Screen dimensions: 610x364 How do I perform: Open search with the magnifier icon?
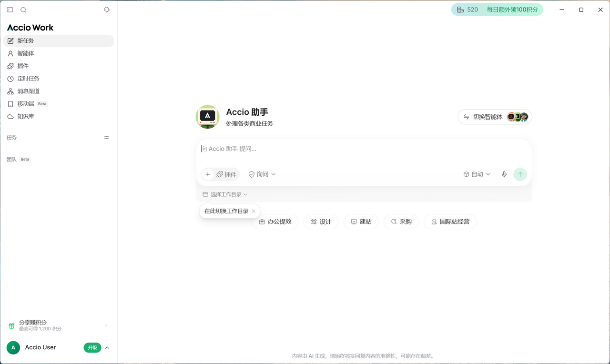23,10
